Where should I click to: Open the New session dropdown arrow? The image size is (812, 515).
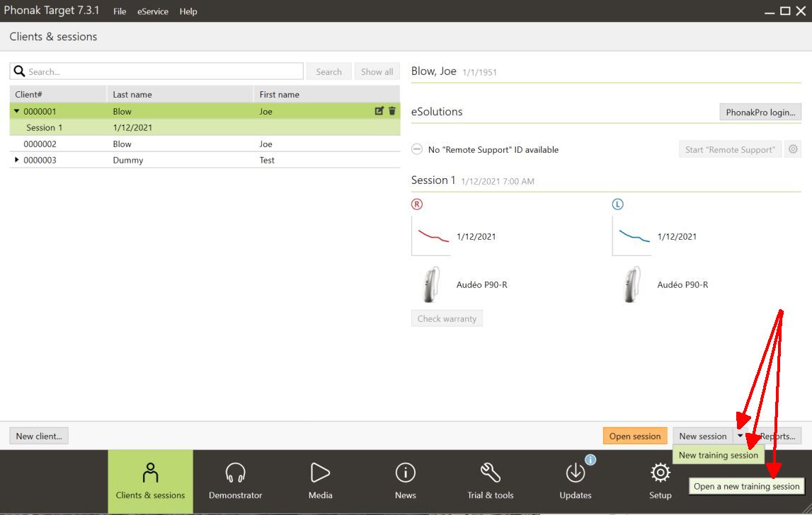click(740, 436)
